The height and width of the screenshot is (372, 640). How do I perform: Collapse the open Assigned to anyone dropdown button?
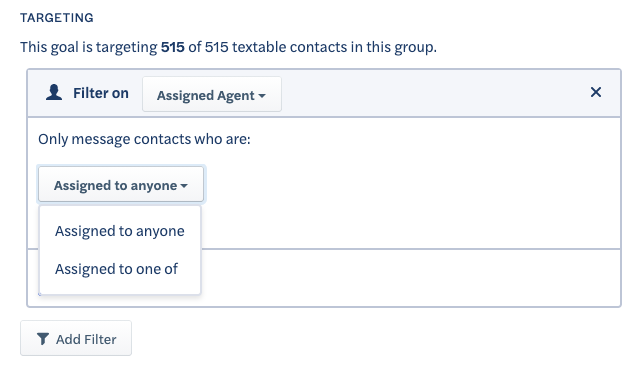(x=121, y=184)
